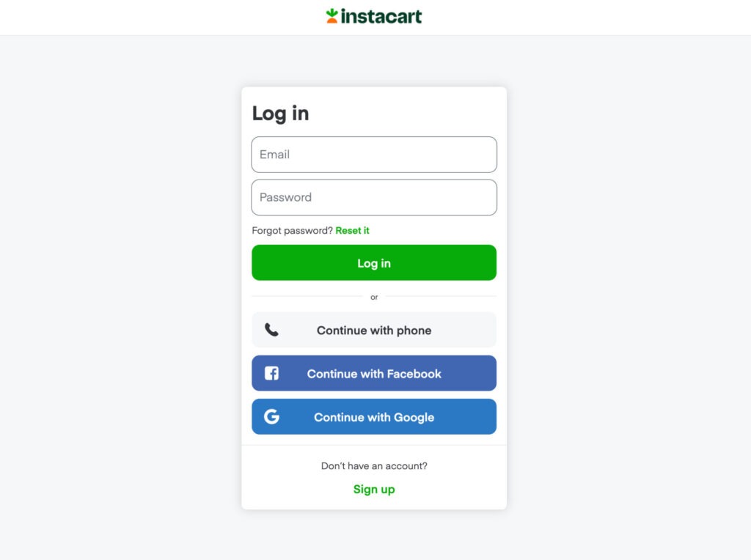Open the Sign up link

coord(374,489)
